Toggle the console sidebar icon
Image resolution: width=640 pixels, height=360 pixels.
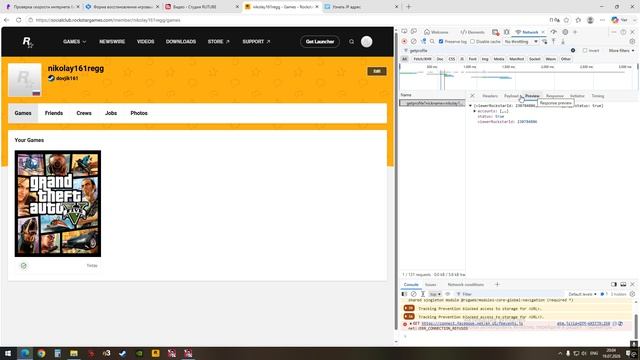404,294
